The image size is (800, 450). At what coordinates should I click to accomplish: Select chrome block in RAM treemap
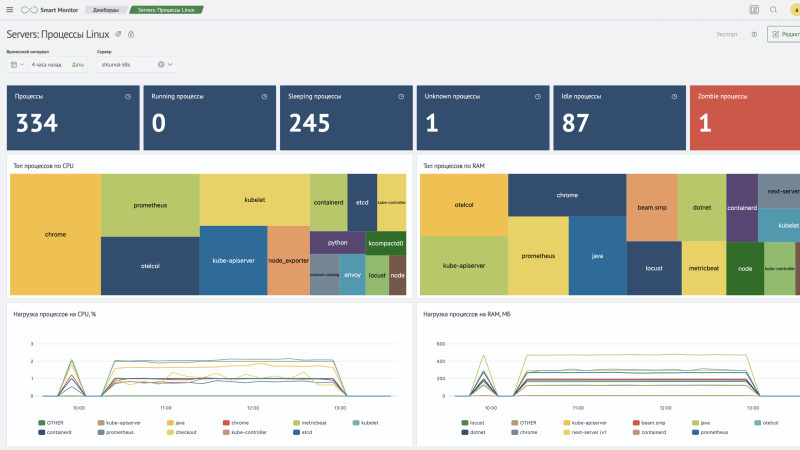(567, 195)
